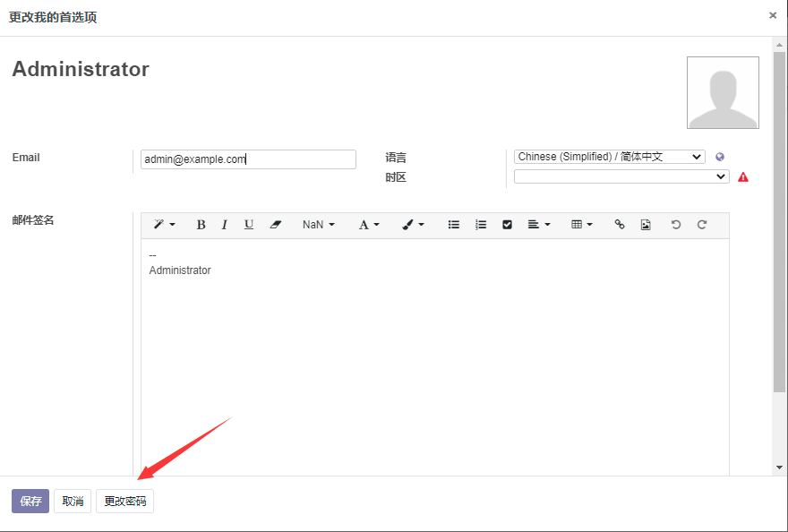Click the dialog vertical scrollbar thumb
Image resolution: width=788 pixels, height=532 pixels.
point(779,221)
